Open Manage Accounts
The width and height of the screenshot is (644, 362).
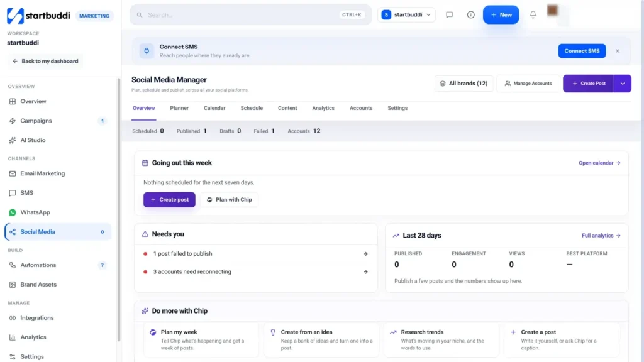pos(528,84)
